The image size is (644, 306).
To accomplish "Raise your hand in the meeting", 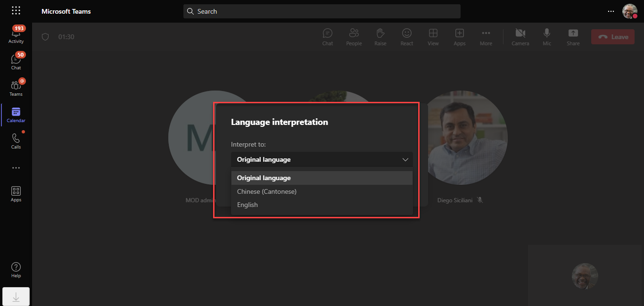I will [380, 36].
